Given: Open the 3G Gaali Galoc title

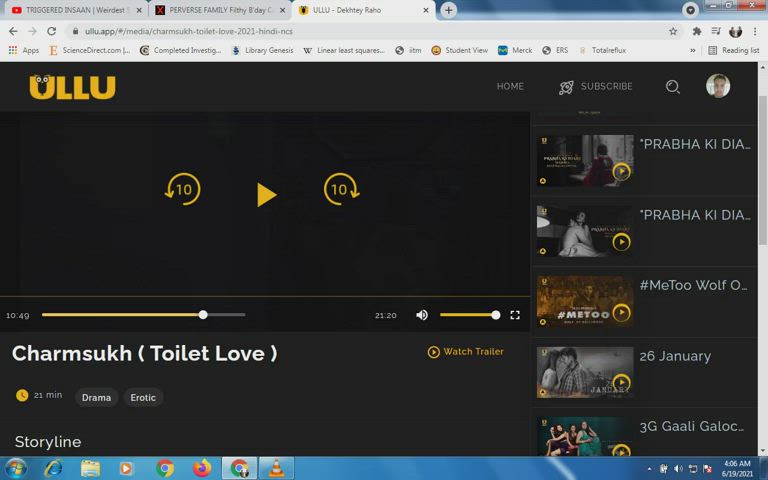Looking at the screenshot, I should coord(692,426).
